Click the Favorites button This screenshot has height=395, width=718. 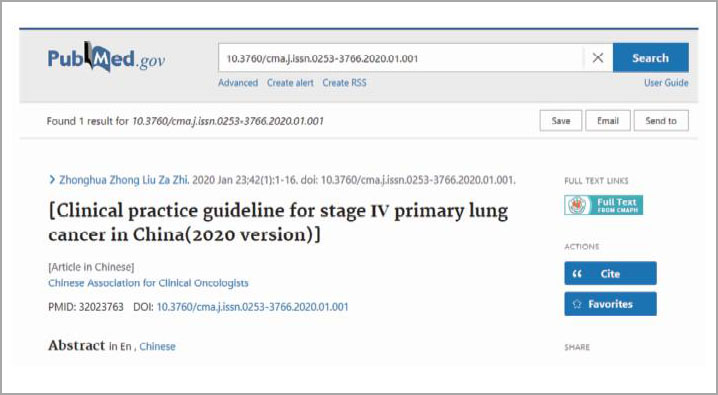point(610,304)
